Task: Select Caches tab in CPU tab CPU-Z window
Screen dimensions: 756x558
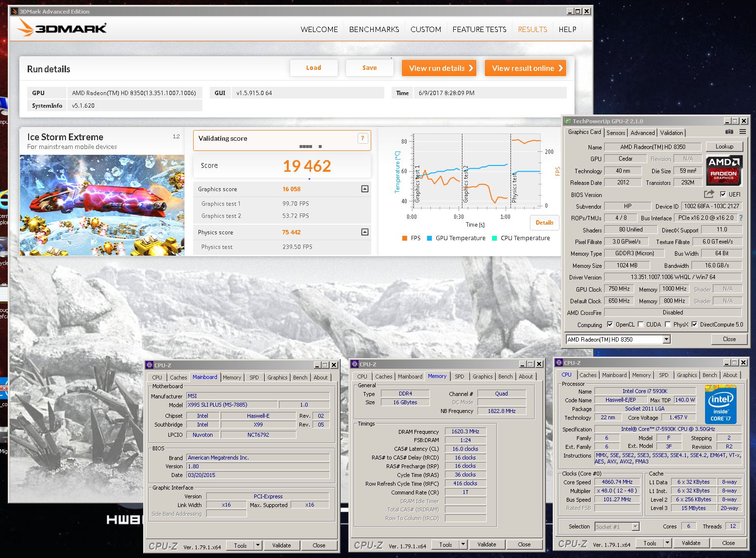Action: [x=588, y=375]
